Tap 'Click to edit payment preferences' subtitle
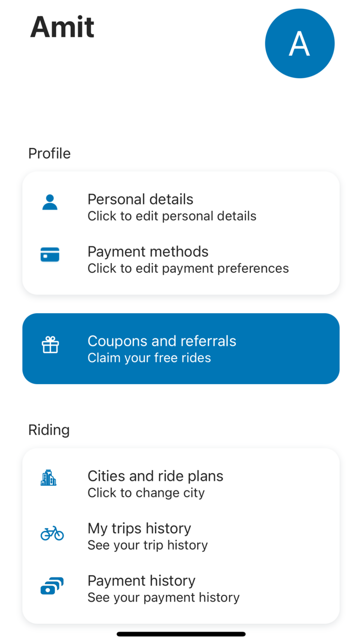The image size is (362, 644). [x=188, y=268]
